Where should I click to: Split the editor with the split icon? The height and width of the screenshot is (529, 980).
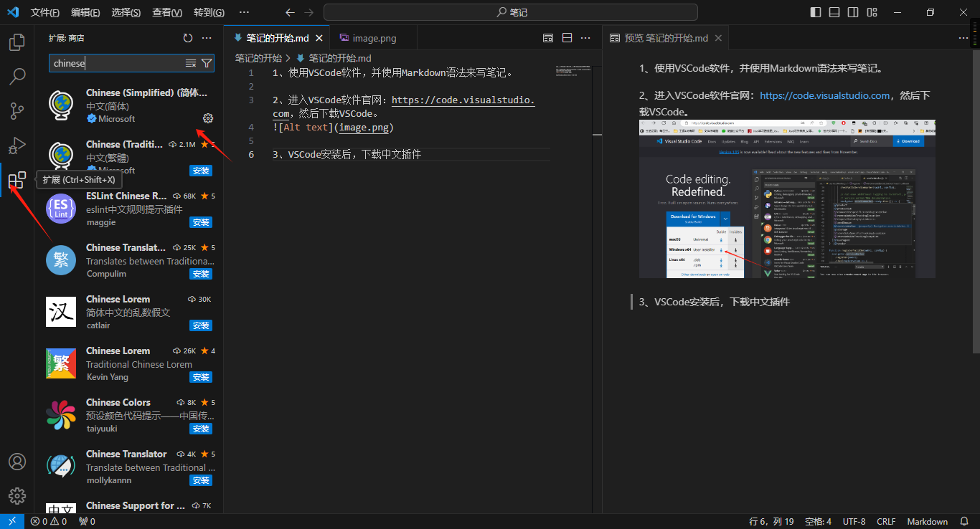tap(567, 38)
